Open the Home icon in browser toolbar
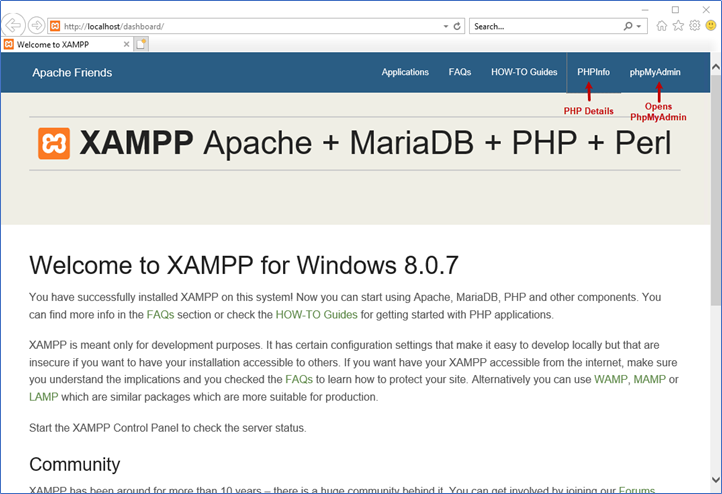Image resolution: width=722 pixels, height=494 pixels. [x=662, y=26]
